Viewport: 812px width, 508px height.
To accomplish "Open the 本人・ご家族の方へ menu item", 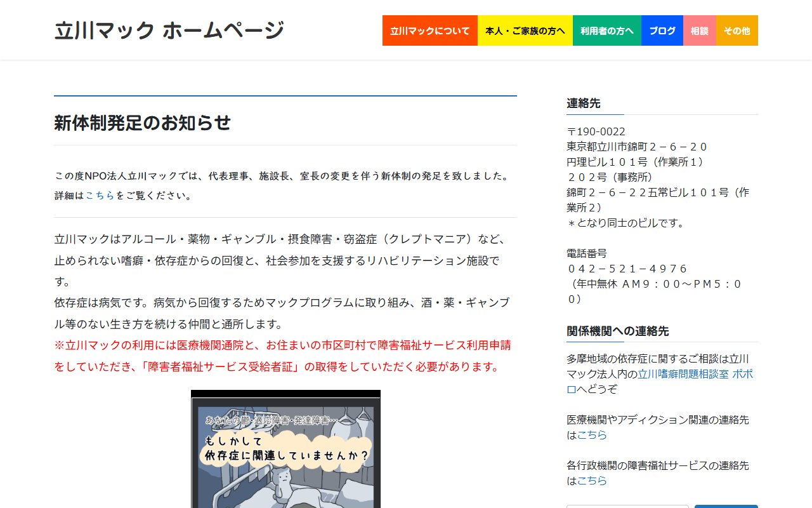I will [x=525, y=30].
